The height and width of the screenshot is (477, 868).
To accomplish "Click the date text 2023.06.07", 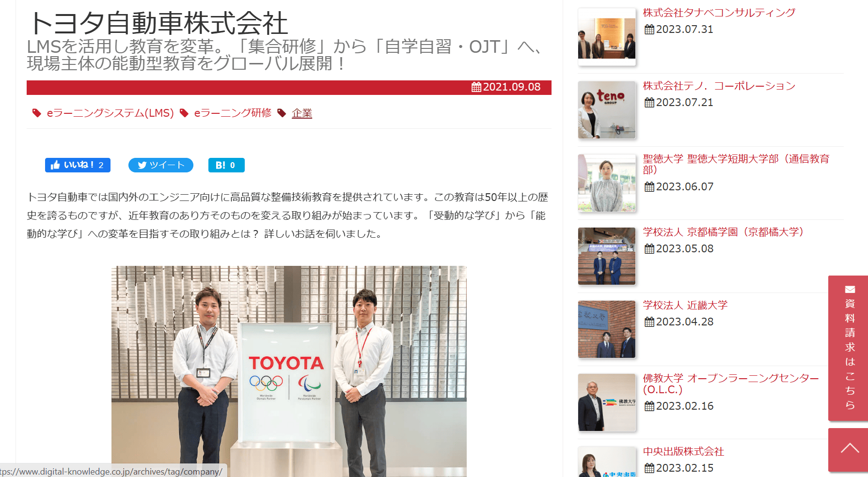I will 685,187.
